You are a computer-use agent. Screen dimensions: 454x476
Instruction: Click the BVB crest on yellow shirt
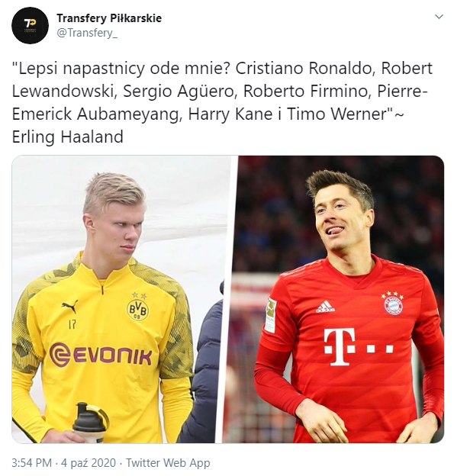tap(137, 308)
